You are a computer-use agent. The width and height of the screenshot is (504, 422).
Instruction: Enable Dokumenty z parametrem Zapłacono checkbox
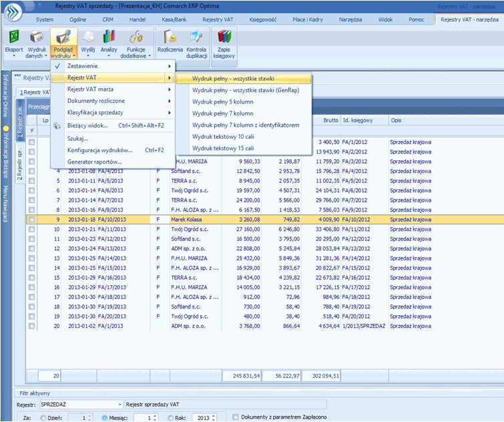point(235,417)
